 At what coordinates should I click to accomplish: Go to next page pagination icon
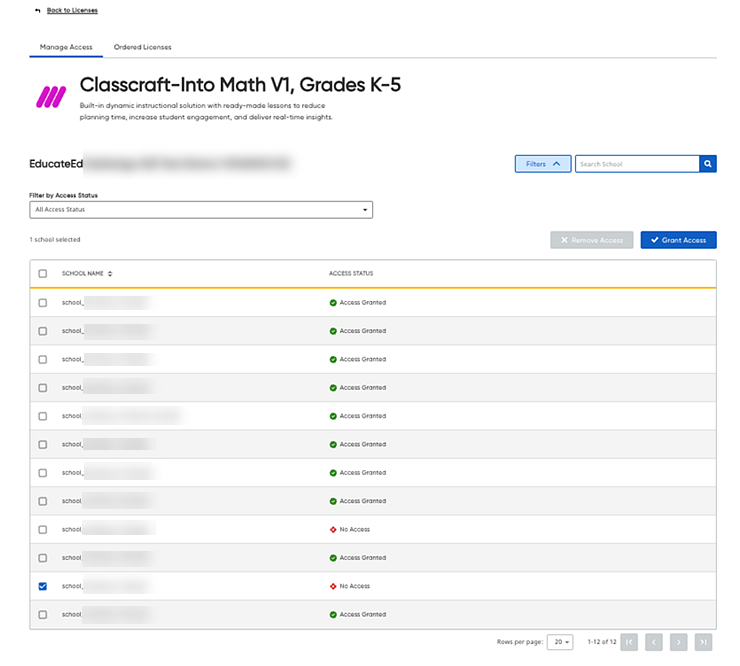pos(679,642)
